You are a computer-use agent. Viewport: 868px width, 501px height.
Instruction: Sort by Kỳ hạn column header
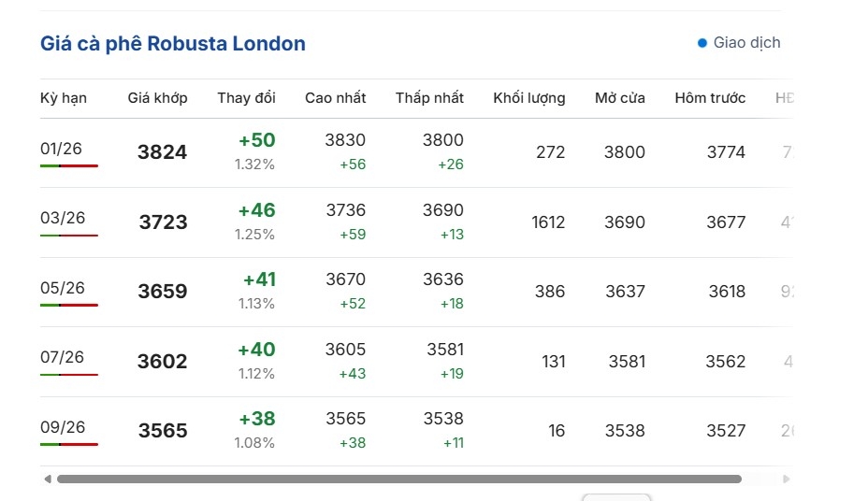[64, 98]
